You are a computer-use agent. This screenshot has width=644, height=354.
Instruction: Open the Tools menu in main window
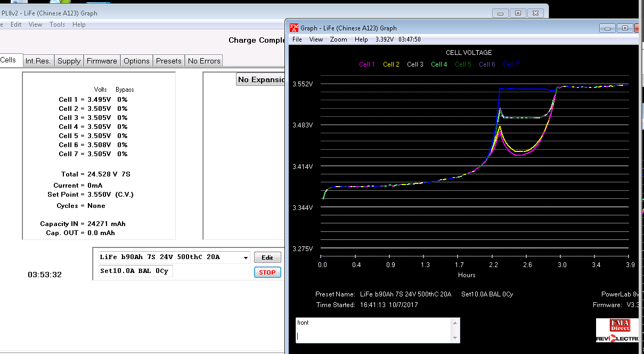coord(57,25)
